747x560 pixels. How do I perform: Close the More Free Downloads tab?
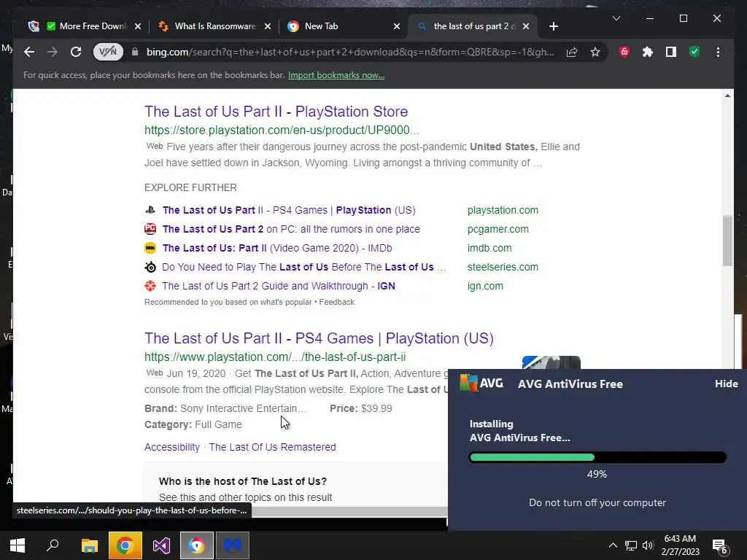pyautogui.click(x=138, y=26)
